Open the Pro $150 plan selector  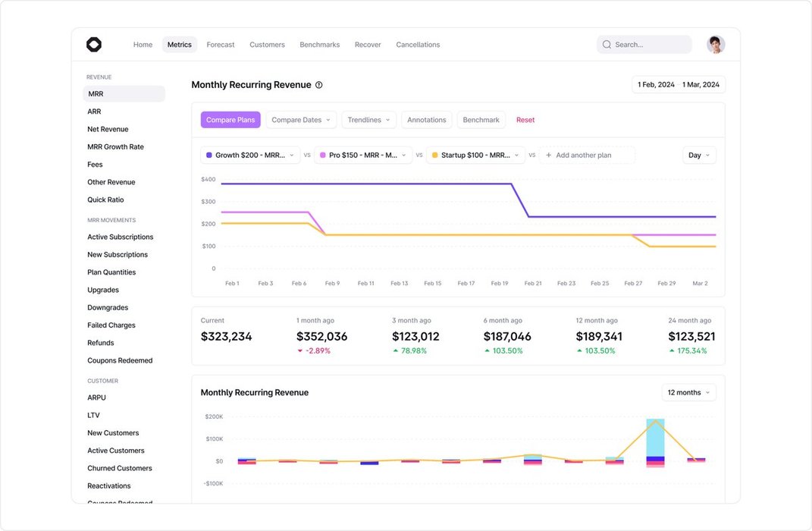pyautogui.click(x=363, y=156)
